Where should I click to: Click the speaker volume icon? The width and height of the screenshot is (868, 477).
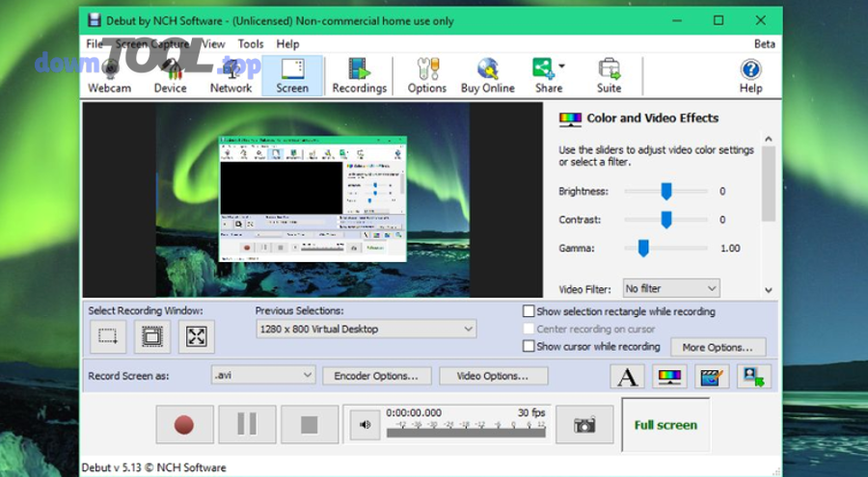(x=365, y=424)
